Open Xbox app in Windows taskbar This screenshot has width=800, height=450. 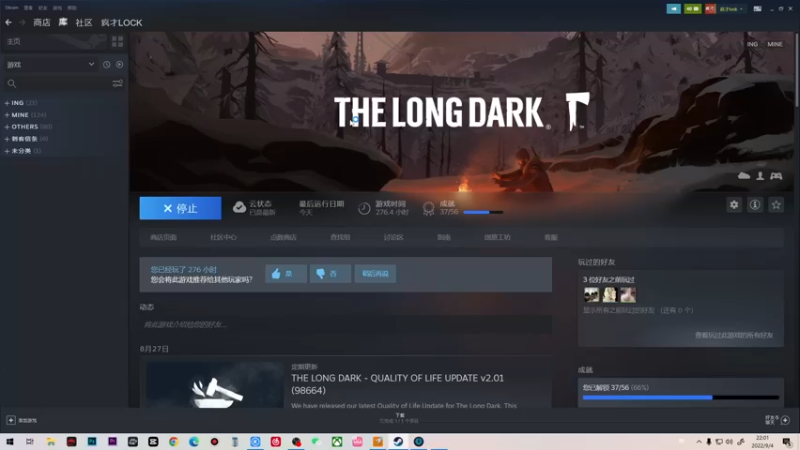coord(337,441)
